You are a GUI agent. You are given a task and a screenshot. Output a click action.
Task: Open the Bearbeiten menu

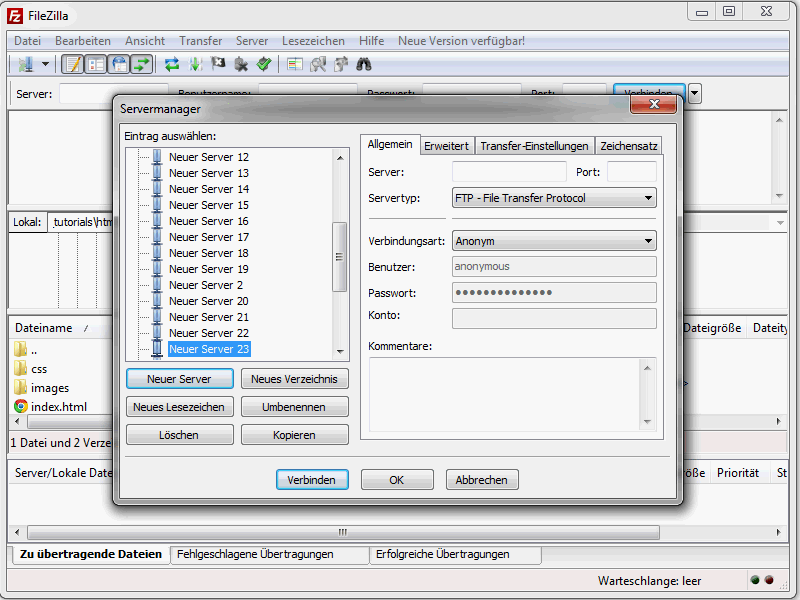[x=83, y=41]
